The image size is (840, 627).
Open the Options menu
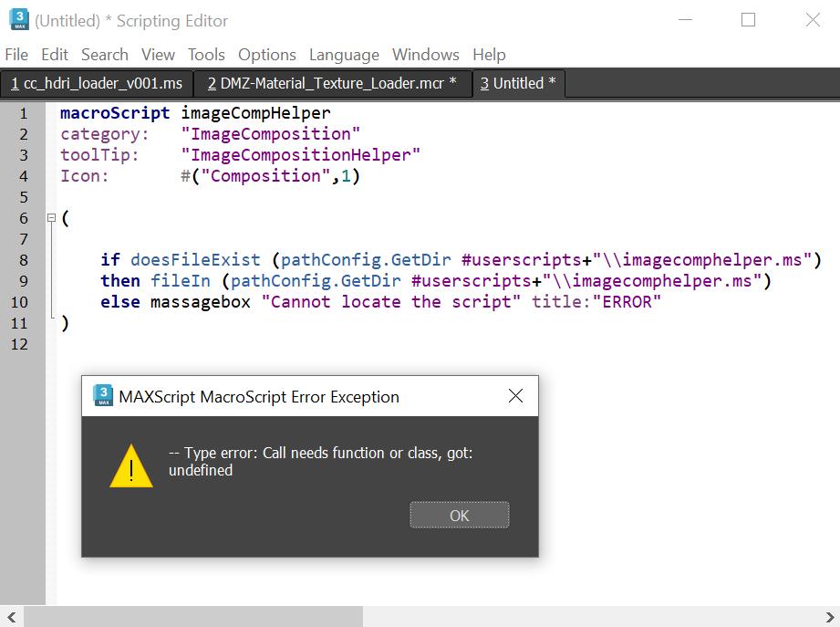pos(266,55)
